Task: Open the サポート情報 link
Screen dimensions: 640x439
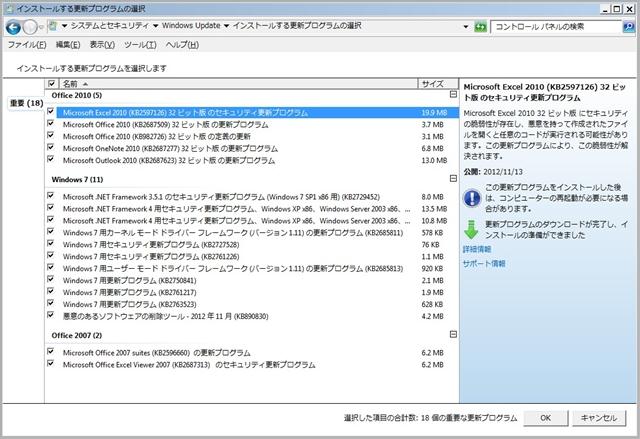Action: (x=484, y=264)
